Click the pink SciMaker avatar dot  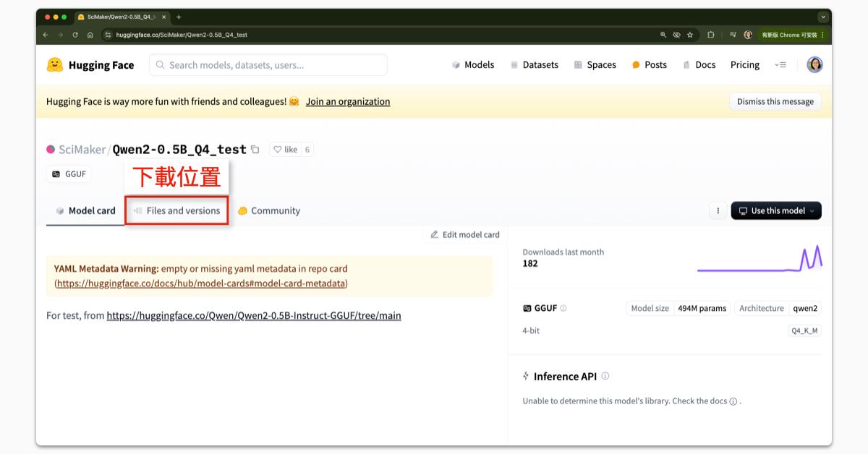51,150
